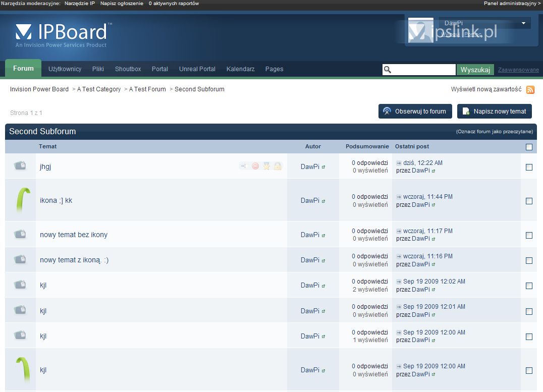Click the RSS feed icon
This screenshot has height=392, width=543.
pos(530,90)
